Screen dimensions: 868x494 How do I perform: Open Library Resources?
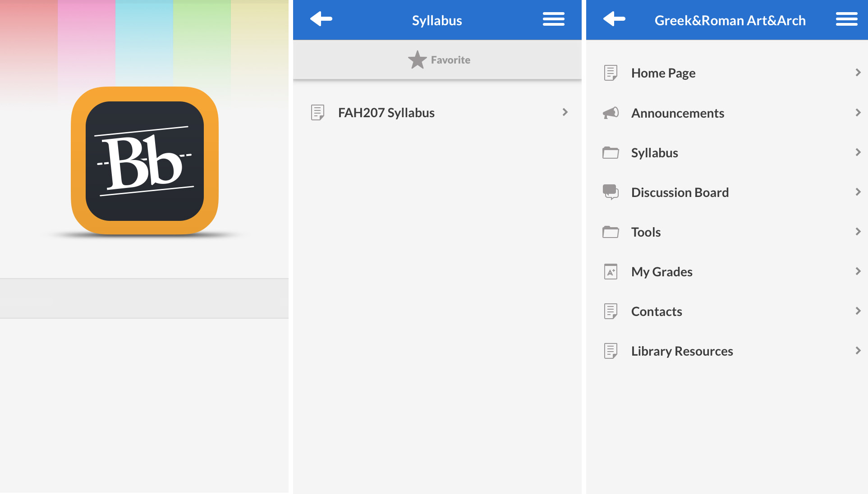[727, 351]
